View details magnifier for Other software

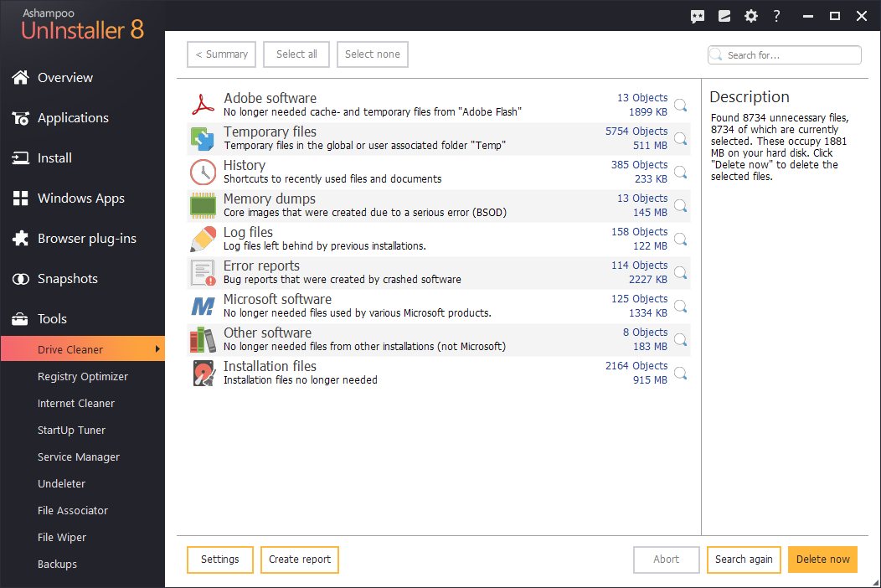click(680, 339)
